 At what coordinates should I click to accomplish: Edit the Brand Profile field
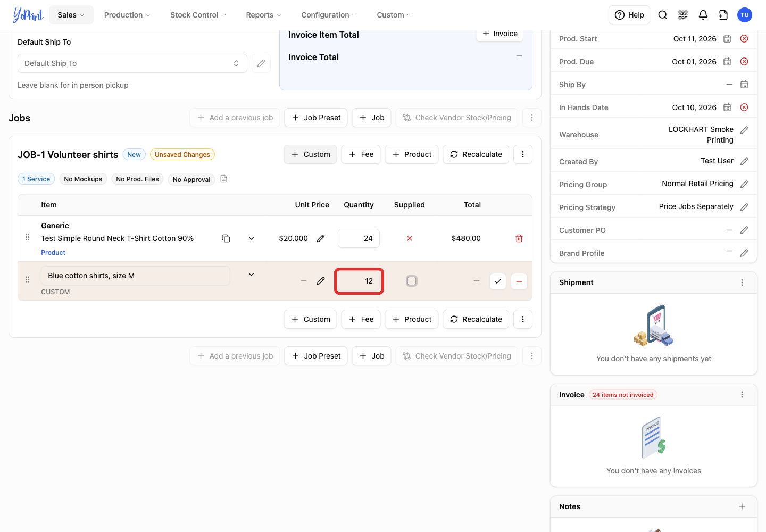(744, 253)
